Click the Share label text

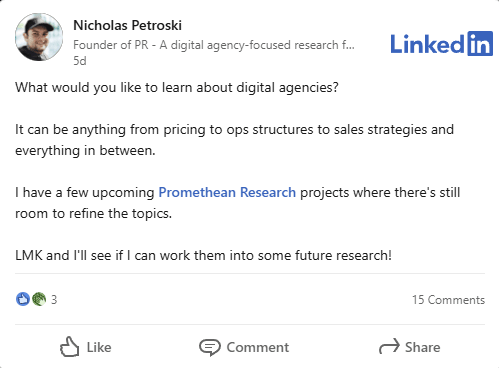point(422,347)
